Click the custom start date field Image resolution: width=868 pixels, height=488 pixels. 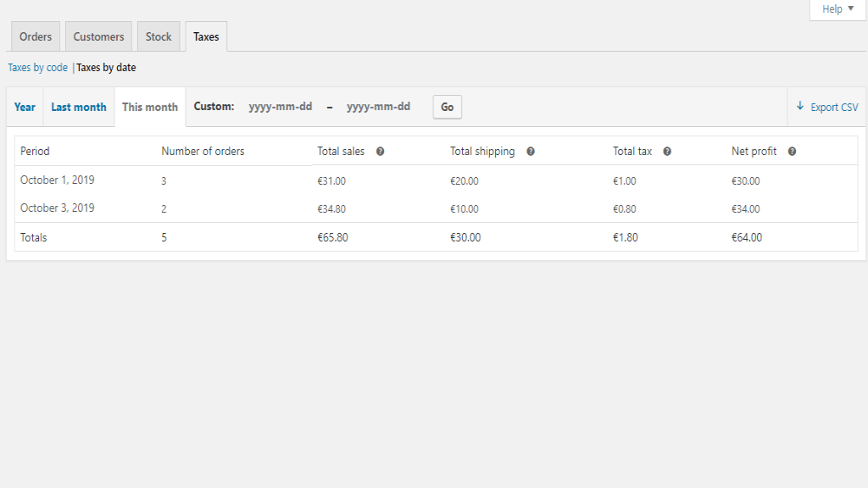click(281, 107)
